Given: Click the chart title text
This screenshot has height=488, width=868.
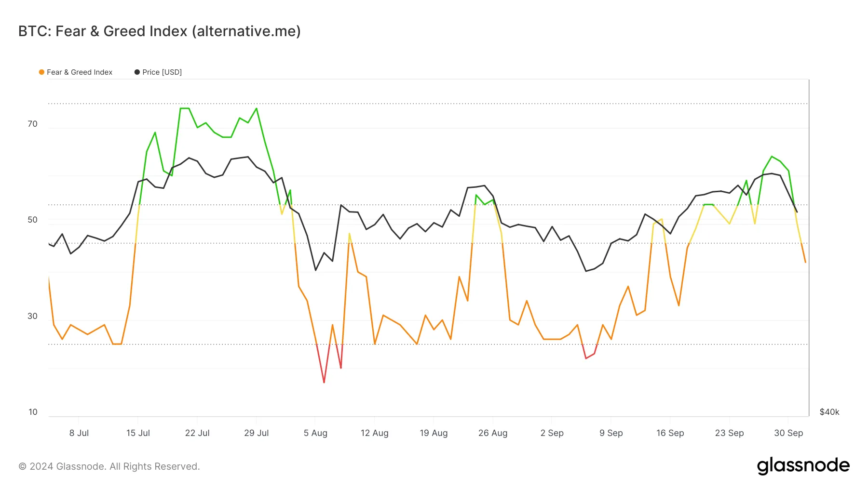Looking at the screenshot, I should coord(160,31).
